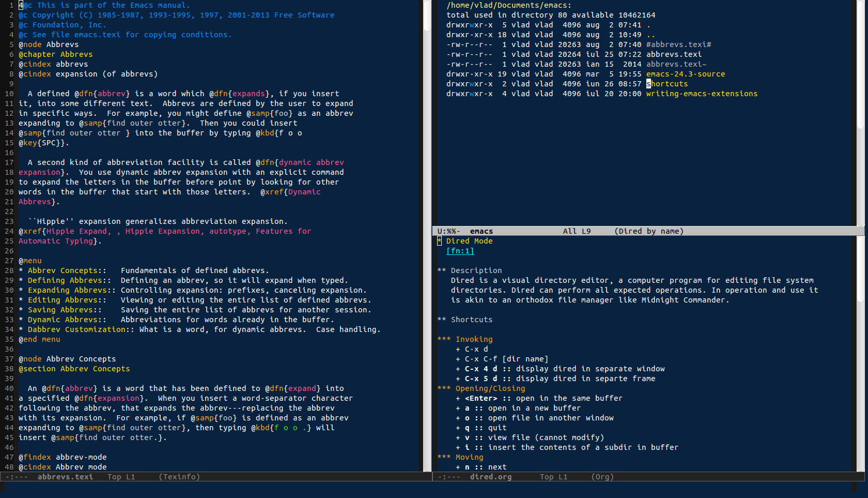
Task: Place cursor on '@chapter Abbrevs' line
Action: point(56,54)
